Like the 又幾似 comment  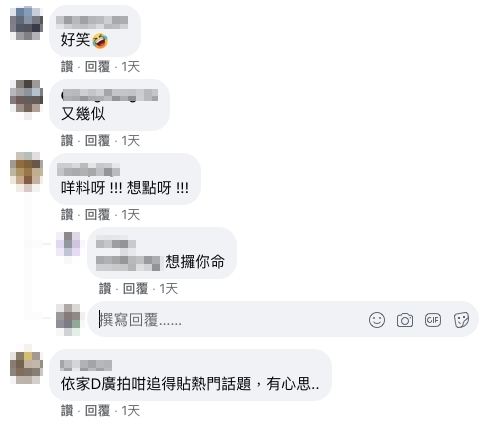coord(67,141)
